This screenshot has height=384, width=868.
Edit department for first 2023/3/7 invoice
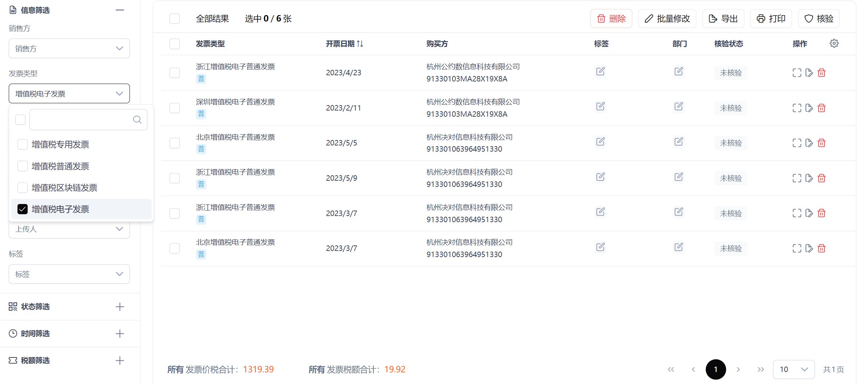[x=678, y=212]
